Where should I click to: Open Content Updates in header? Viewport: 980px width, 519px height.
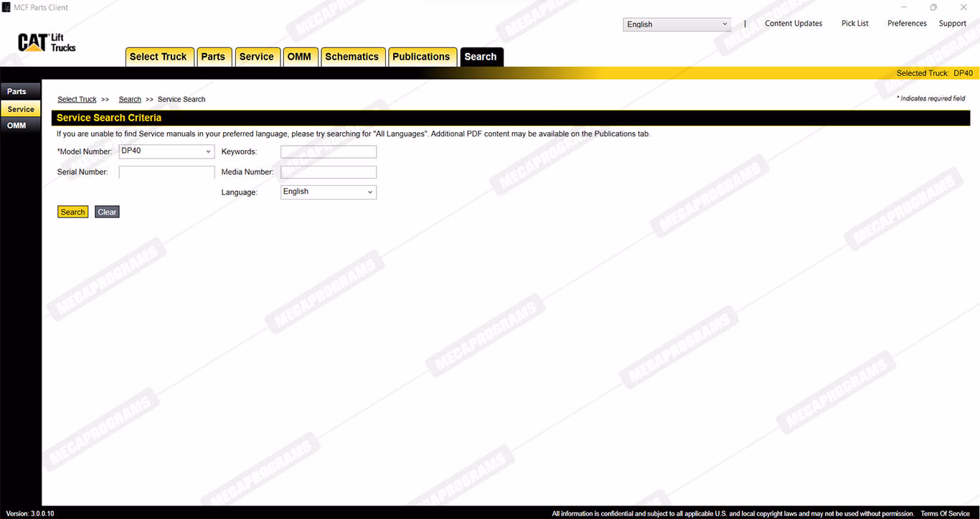793,24
